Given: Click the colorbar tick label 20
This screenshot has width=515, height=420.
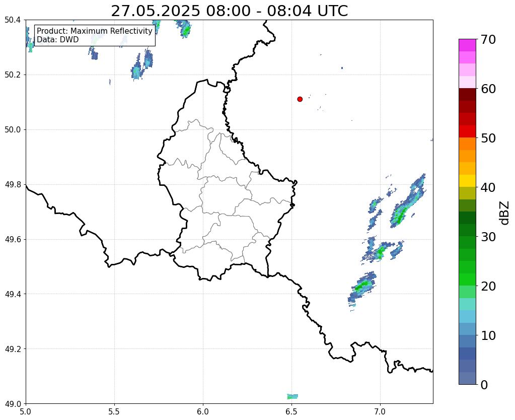Looking at the screenshot, I should tap(488, 286).
